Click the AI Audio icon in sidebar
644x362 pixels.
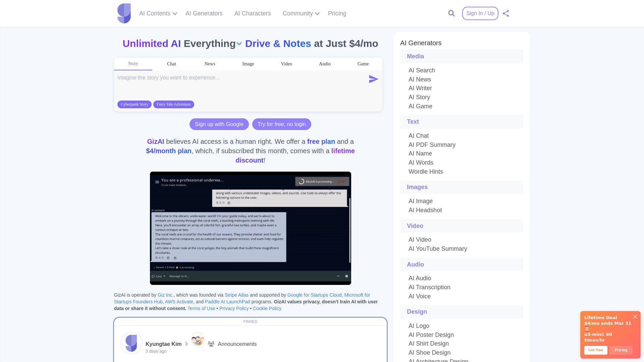pyautogui.click(x=420, y=278)
